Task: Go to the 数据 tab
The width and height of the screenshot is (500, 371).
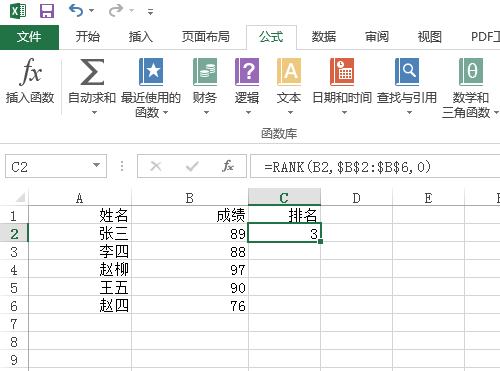Action: [324, 37]
